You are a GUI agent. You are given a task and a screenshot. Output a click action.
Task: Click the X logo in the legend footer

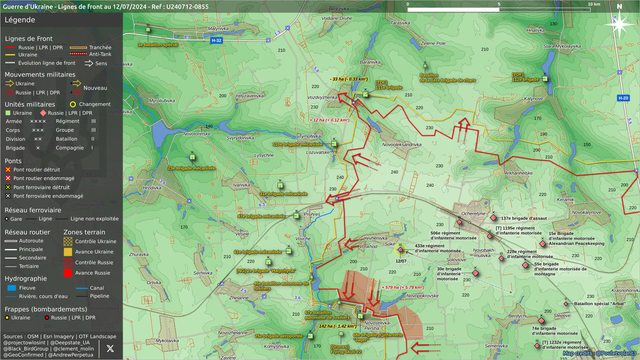[x=110, y=349]
